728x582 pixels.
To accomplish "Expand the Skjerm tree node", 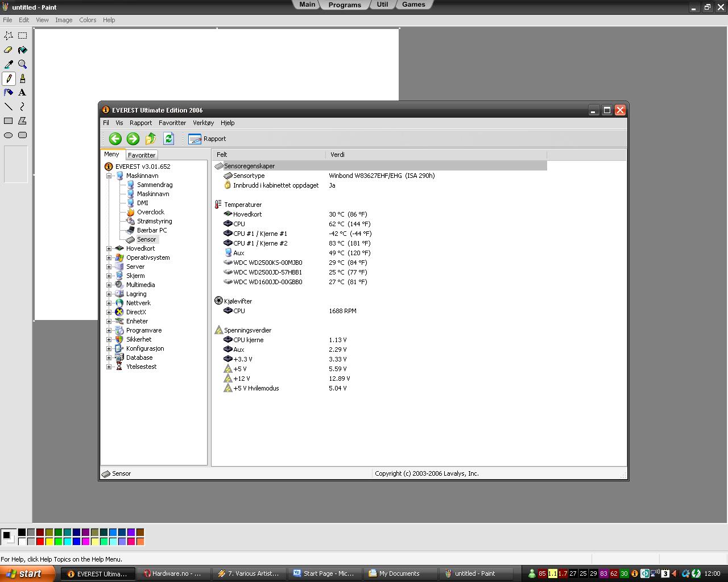I will pyautogui.click(x=109, y=276).
